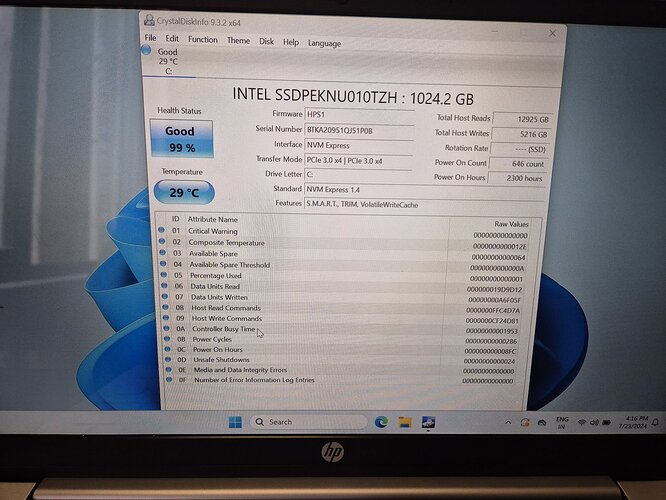The height and width of the screenshot is (500, 666).
Task: Open the Language menu
Action: click(324, 43)
